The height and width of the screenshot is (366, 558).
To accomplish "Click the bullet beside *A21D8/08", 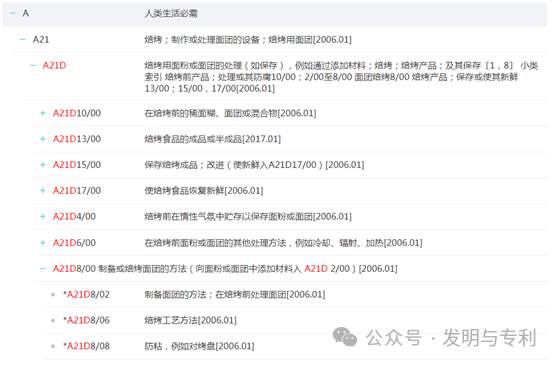I will click(53, 346).
